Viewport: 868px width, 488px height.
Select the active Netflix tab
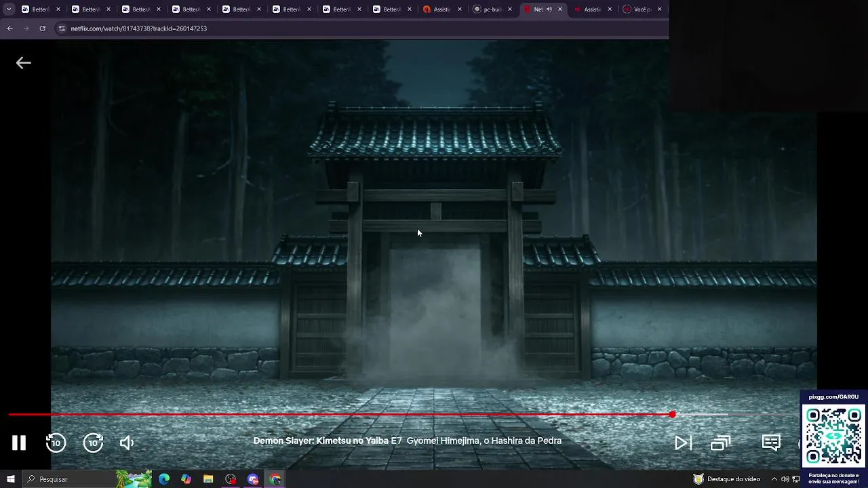click(543, 9)
